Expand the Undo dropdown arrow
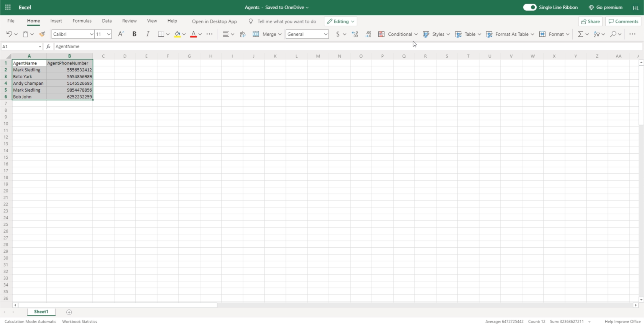Viewport: 644px width, 324px height. click(x=16, y=34)
